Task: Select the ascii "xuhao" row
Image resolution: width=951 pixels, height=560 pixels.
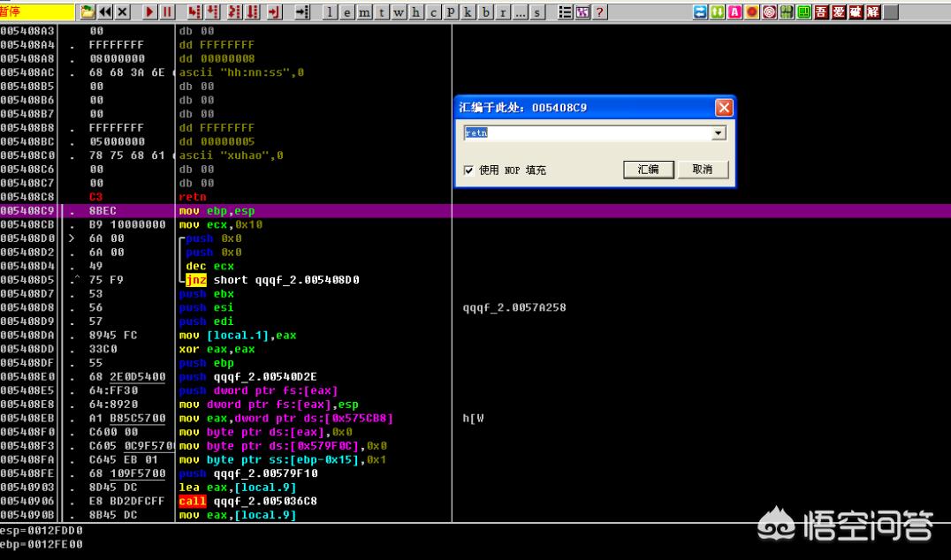Action: tap(231, 155)
